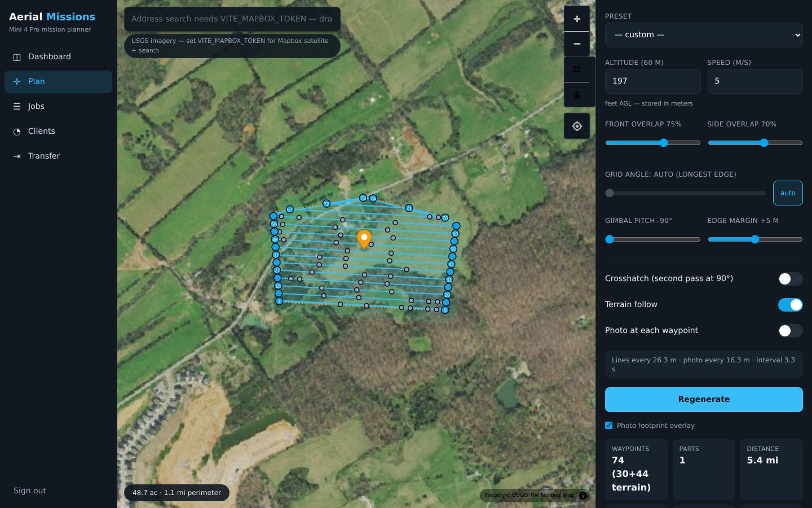Focus the address search field

(232, 19)
